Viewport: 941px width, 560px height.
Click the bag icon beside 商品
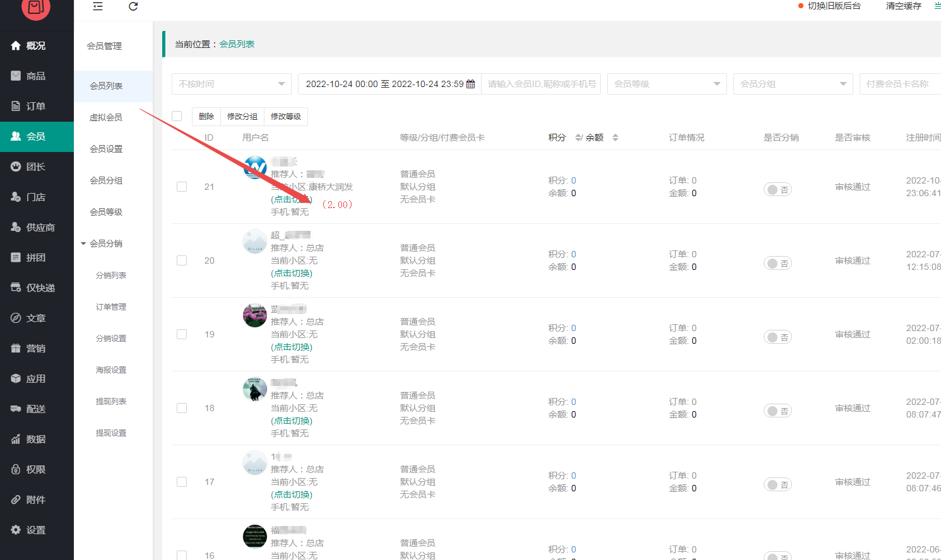(x=16, y=76)
